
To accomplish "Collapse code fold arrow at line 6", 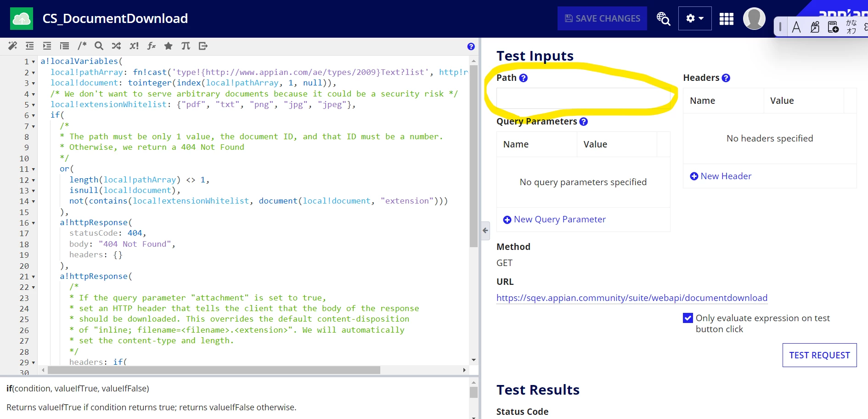I will pos(34,116).
